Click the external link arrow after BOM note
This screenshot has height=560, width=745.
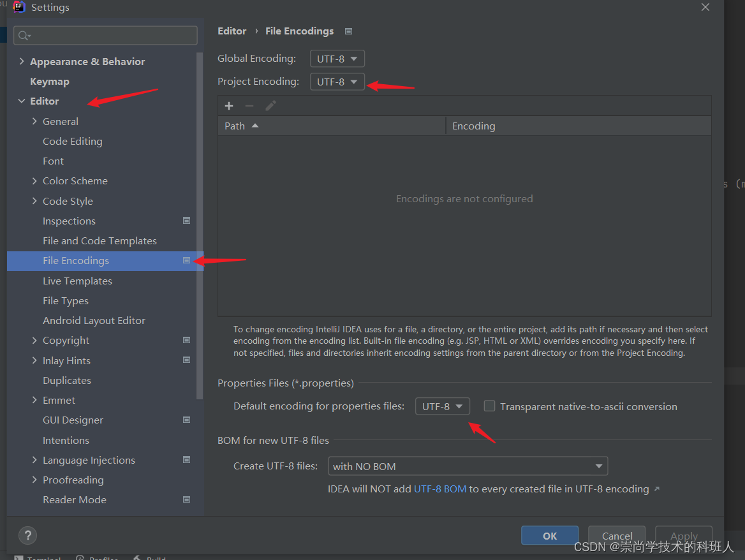(x=656, y=489)
